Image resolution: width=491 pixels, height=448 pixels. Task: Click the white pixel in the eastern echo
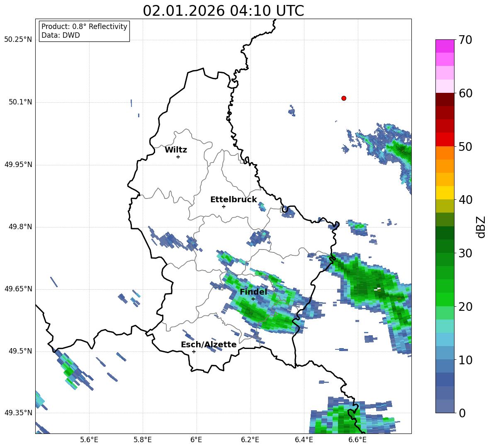point(378,289)
